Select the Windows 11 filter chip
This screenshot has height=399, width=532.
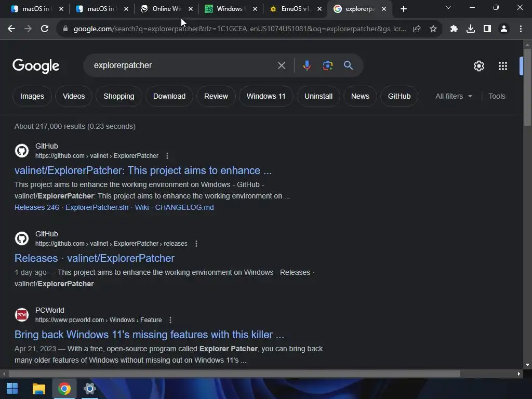[266, 96]
